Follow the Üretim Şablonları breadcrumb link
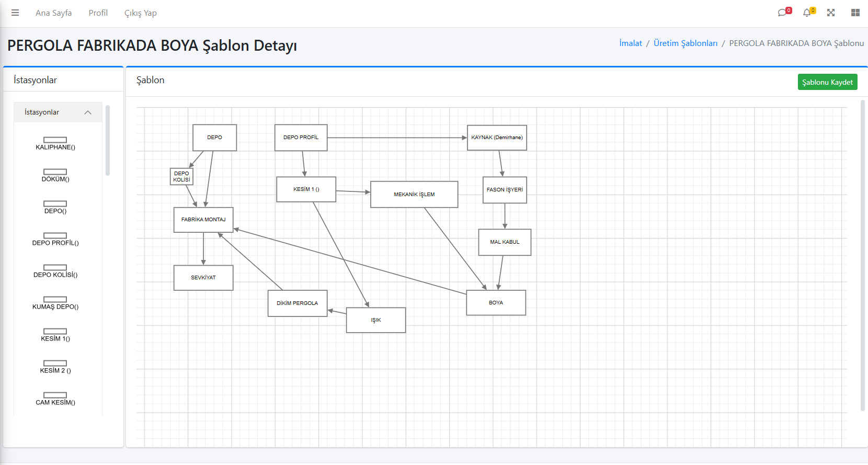Image resolution: width=868 pixels, height=465 pixels. click(685, 43)
